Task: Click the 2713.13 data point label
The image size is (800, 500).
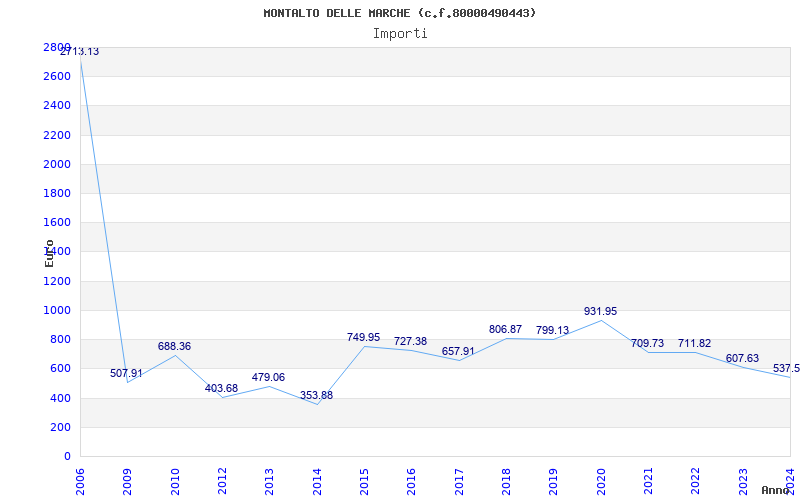Action: (x=79, y=52)
